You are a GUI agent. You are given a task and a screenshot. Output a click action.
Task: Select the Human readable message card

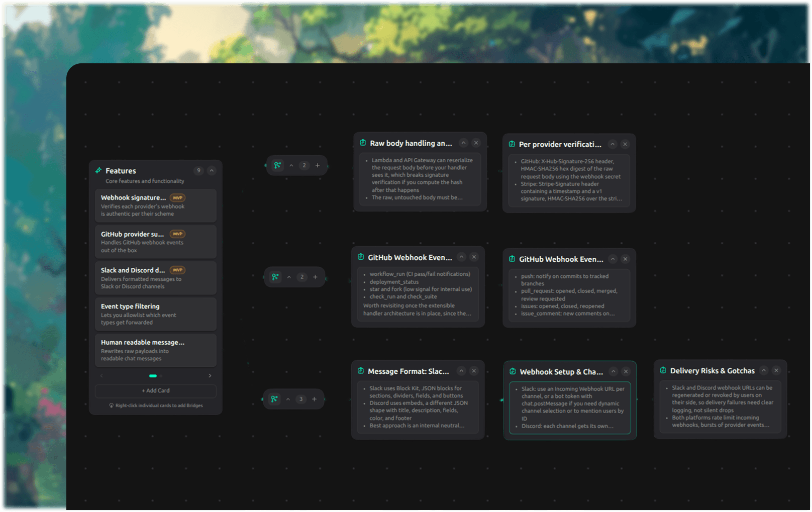pyautogui.click(x=156, y=350)
